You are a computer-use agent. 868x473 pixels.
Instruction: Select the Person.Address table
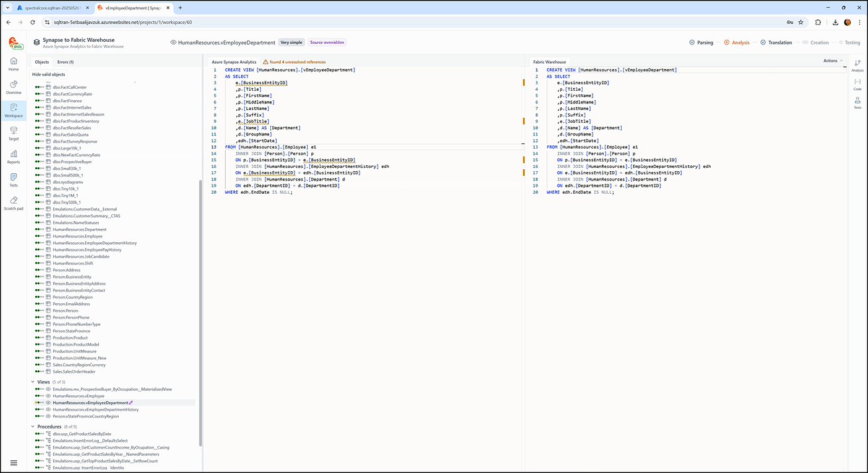[66, 270]
